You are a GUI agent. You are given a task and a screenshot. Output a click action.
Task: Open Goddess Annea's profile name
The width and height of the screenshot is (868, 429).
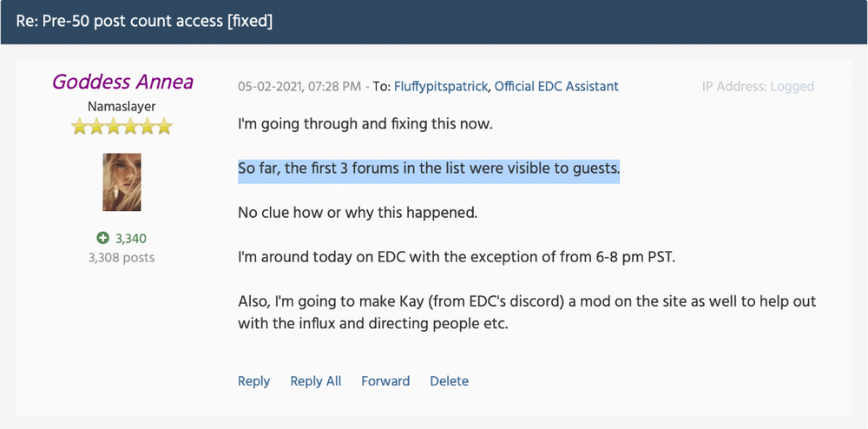tap(122, 82)
